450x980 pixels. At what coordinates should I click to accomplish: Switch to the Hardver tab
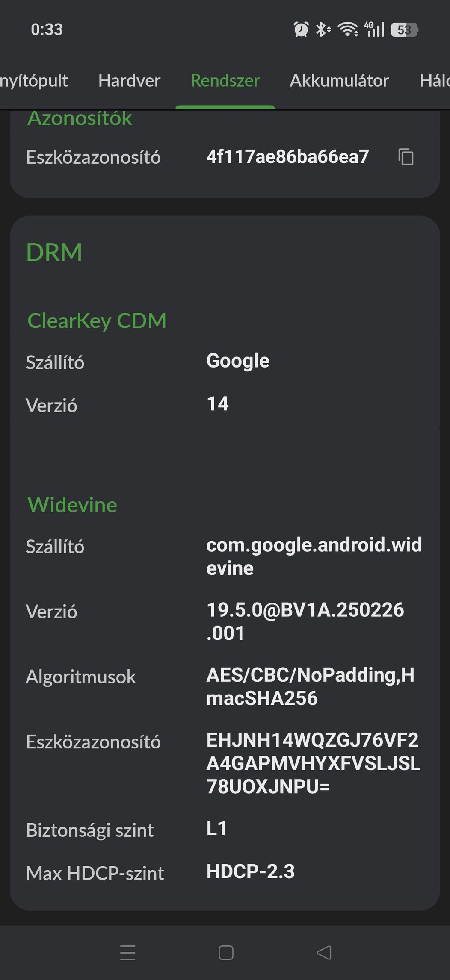[129, 81]
